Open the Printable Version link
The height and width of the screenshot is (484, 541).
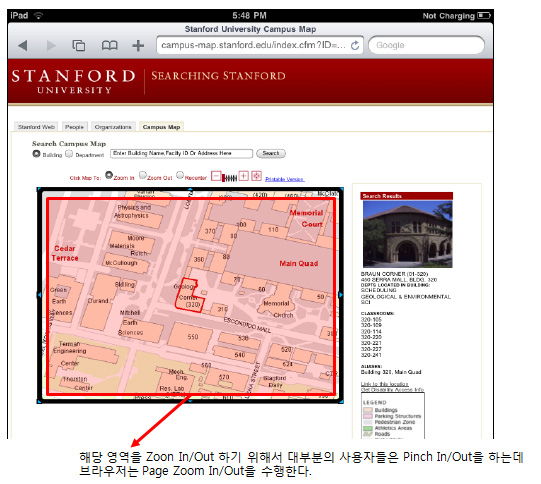coord(285,179)
